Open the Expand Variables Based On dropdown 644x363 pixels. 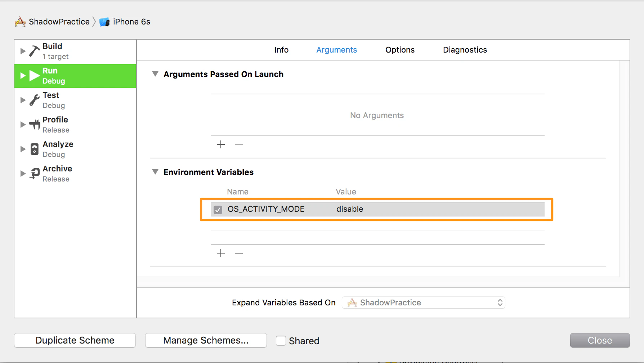pos(424,302)
